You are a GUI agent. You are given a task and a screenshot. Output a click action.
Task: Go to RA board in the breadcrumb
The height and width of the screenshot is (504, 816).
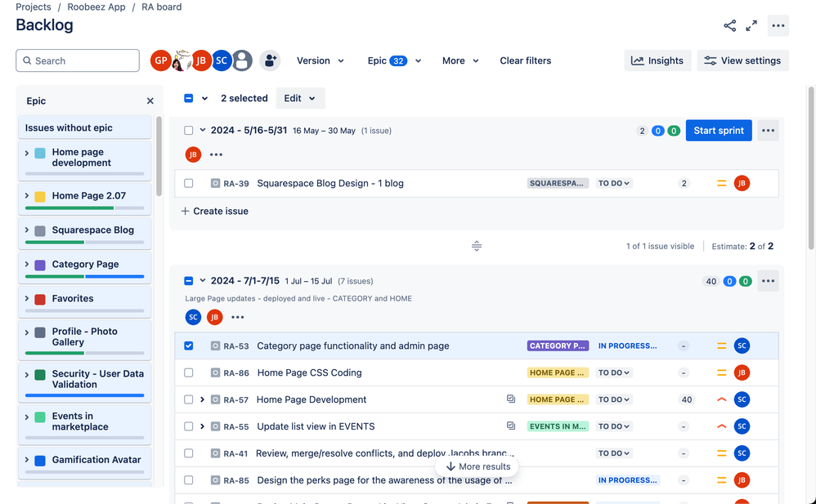pyautogui.click(x=161, y=7)
